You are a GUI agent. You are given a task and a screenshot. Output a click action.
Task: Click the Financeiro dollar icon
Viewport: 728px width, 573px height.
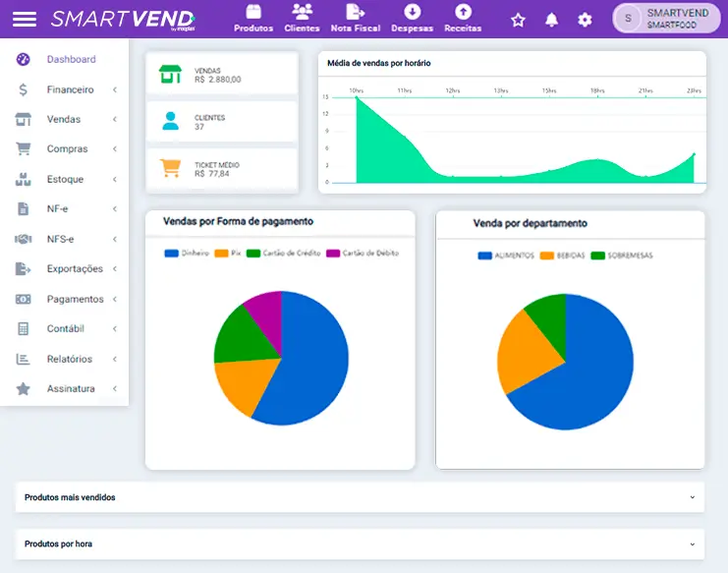pyautogui.click(x=24, y=89)
